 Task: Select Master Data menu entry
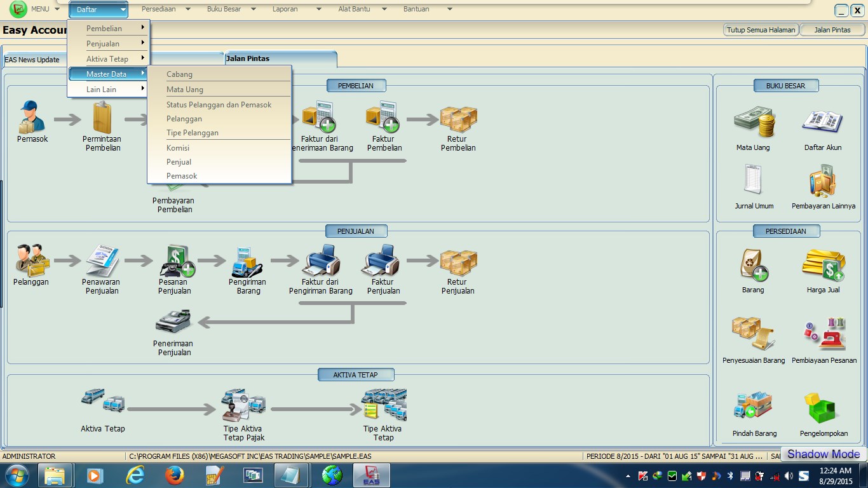click(x=109, y=74)
